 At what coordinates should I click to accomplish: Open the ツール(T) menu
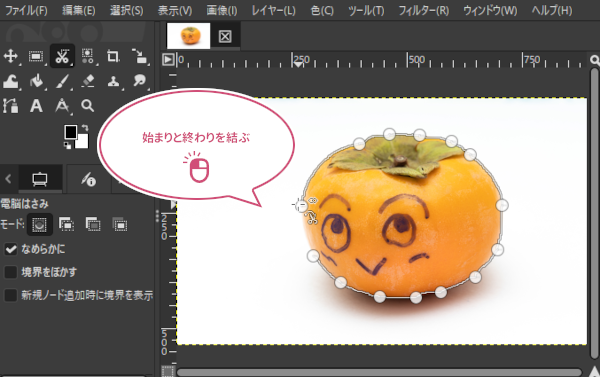(x=366, y=10)
